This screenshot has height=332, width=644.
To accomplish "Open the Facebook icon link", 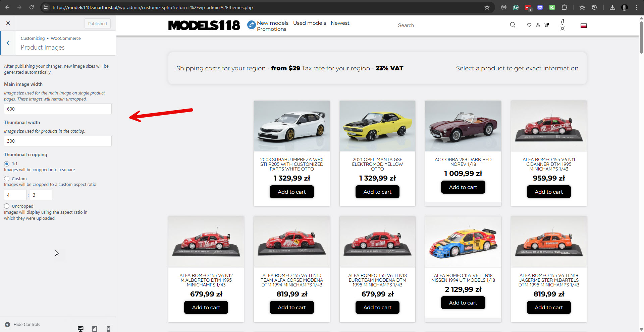I will pyautogui.click(x=562, y=22).
